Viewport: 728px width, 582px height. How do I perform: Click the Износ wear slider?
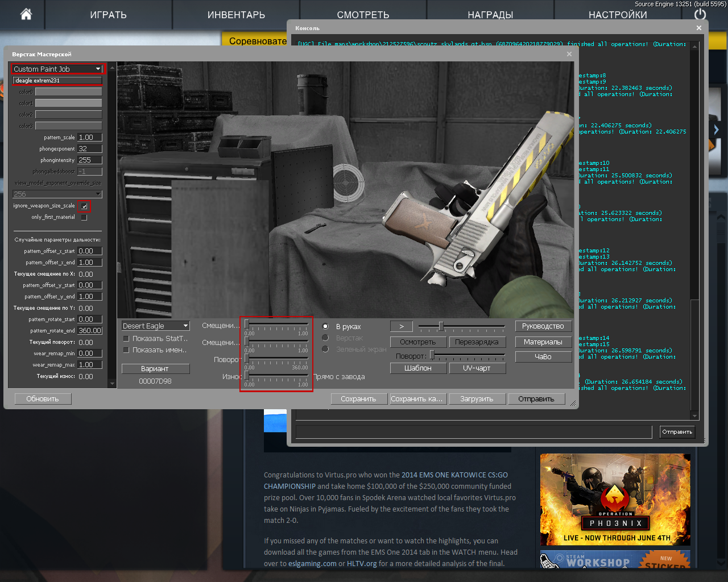276,376
